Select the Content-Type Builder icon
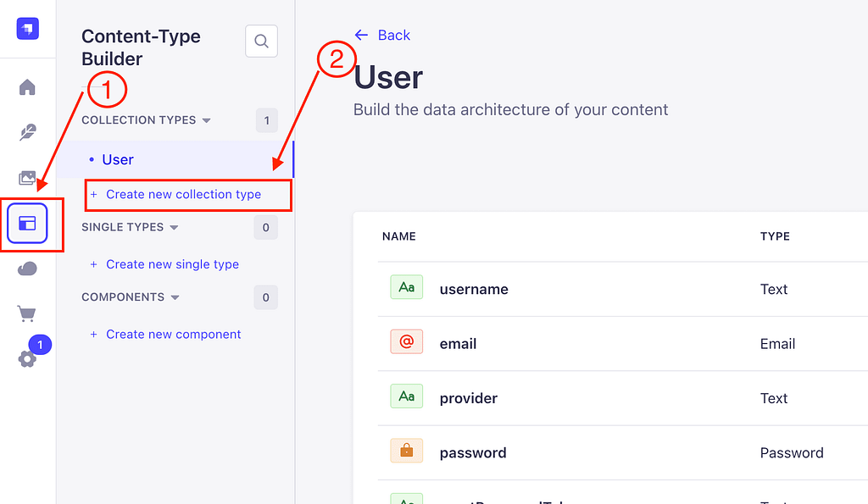This screenshot has height=504, width=868. click(27, 224)
